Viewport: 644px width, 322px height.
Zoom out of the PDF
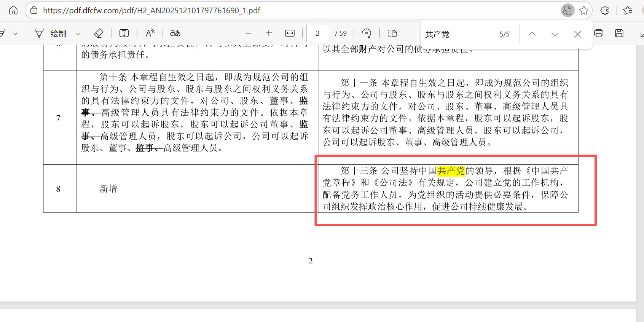tap(249, 33)
